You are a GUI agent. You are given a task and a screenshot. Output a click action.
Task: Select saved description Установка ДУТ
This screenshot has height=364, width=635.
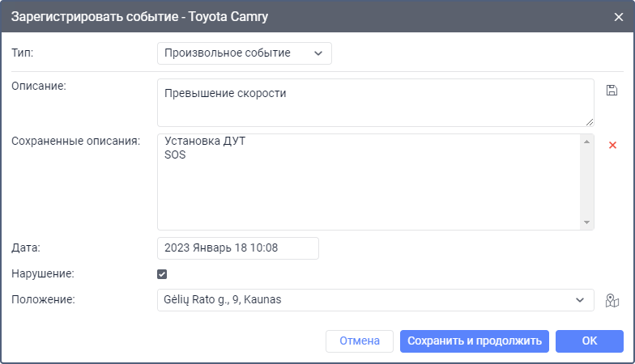click(x=204, y=142)
